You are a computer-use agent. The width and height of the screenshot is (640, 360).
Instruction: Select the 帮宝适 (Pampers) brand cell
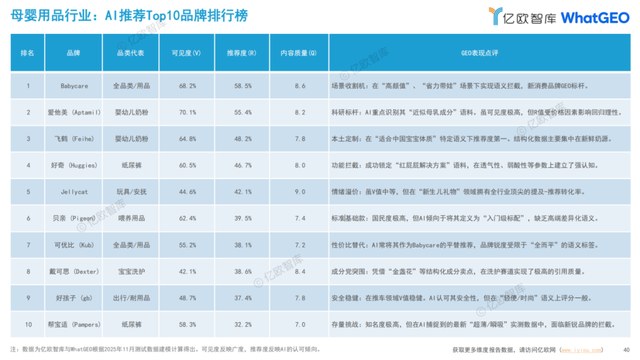74,324
